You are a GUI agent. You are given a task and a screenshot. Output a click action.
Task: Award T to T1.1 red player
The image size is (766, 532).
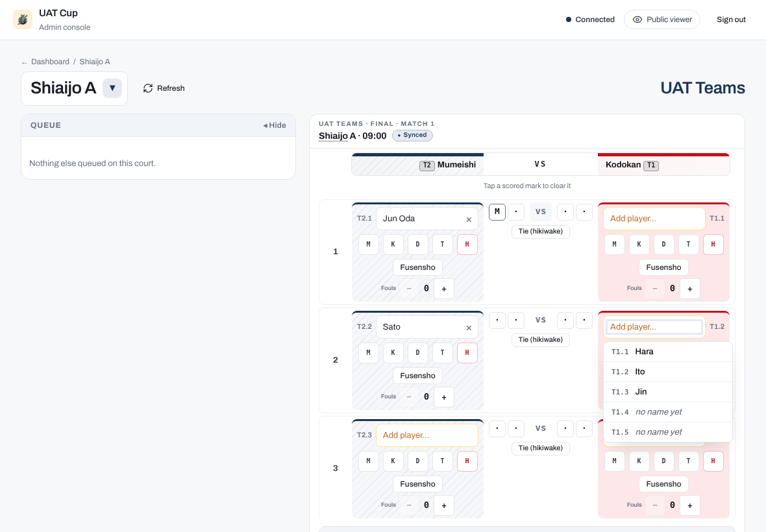tap(688, 244)
